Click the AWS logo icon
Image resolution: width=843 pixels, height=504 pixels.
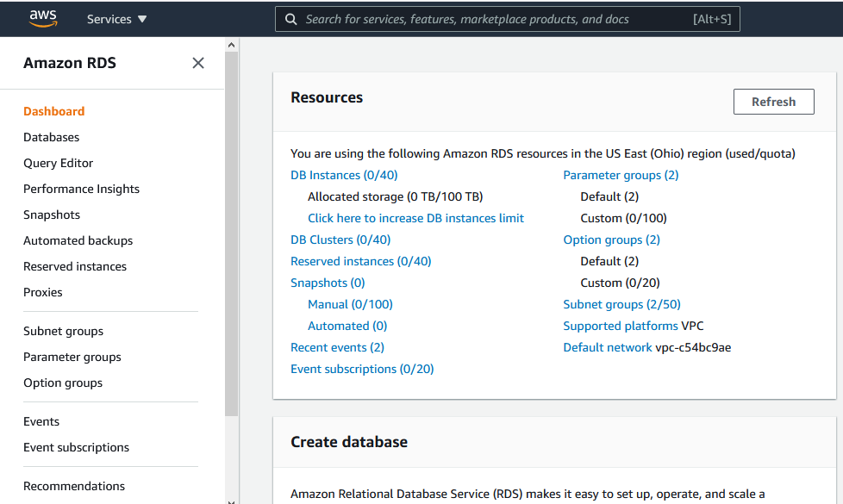pos(43,18)
